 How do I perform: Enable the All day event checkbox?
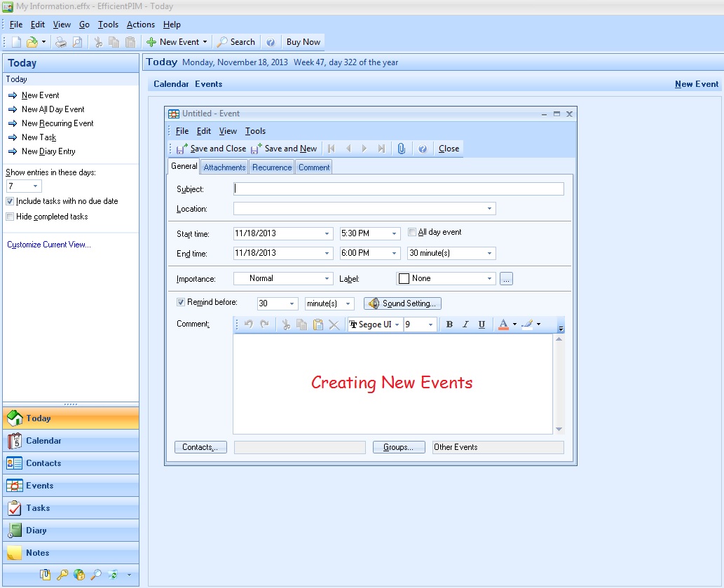(412, 232)
